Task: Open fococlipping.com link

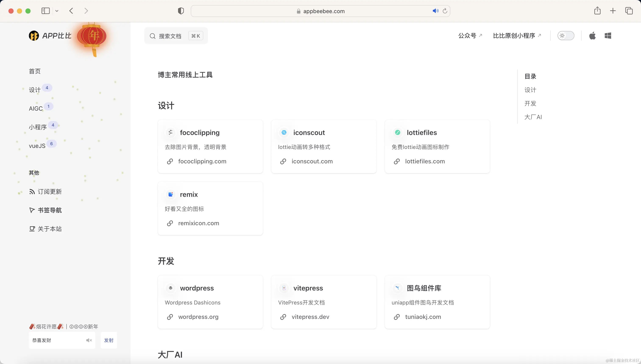Action: tap(202, 161)
